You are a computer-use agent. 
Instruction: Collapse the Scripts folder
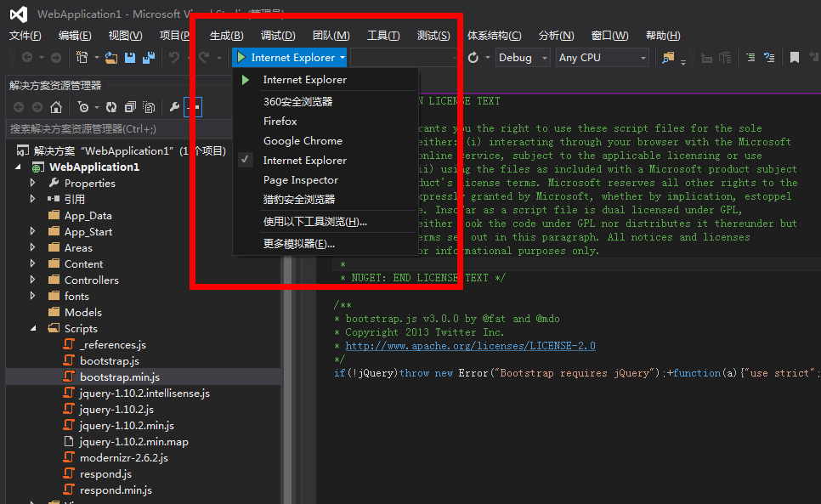pos(33,329)
